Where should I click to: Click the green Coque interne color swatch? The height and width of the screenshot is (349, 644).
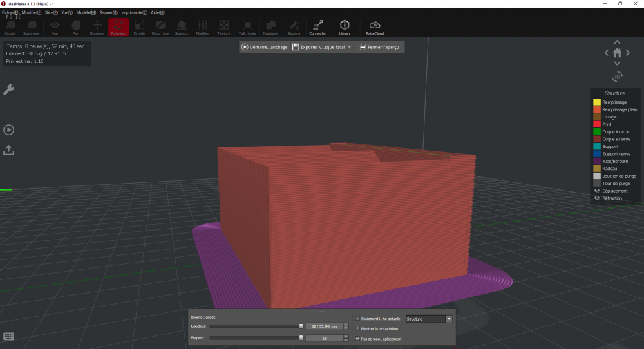pos(597,131)
